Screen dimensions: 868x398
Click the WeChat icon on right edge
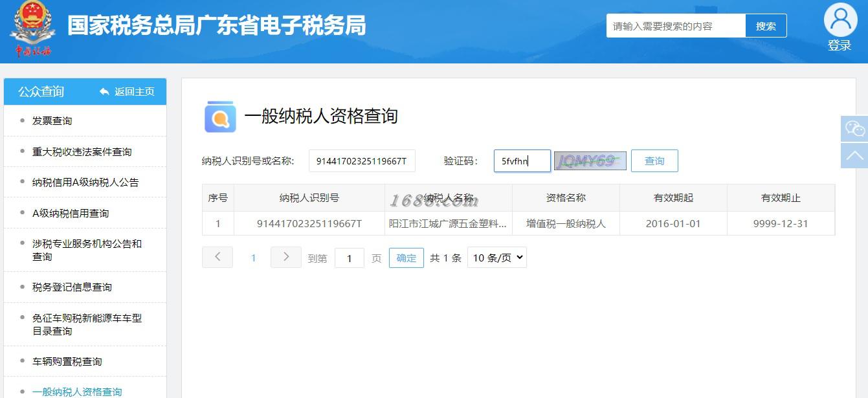click(x=854, y=129)
